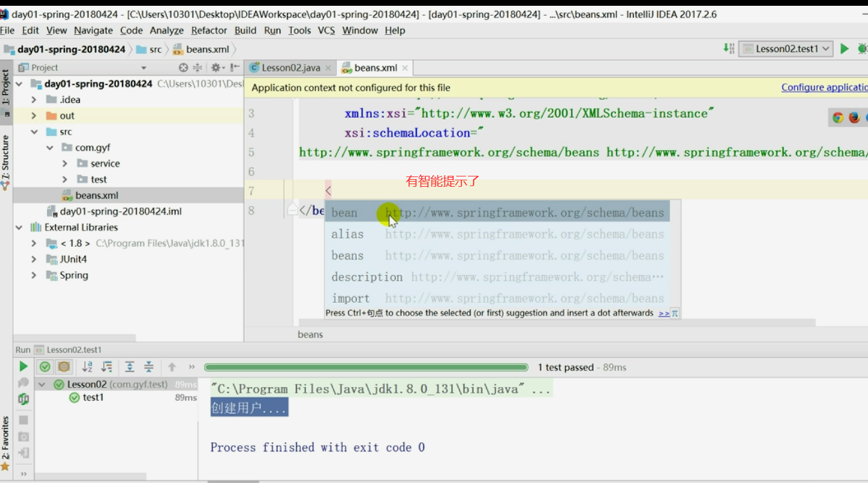Expand the test package
Image resolution: width=868 pixels, height=483 pixels.
click(64, 180)
